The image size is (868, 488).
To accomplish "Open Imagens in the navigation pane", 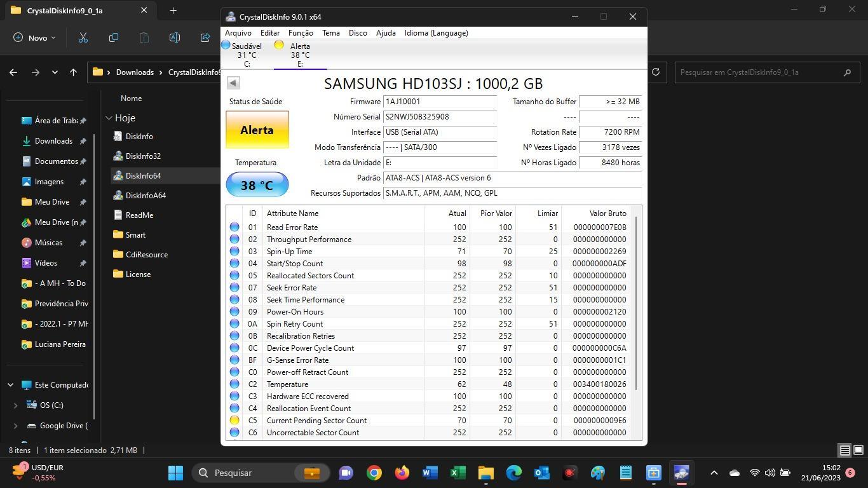I will [49, 182].
